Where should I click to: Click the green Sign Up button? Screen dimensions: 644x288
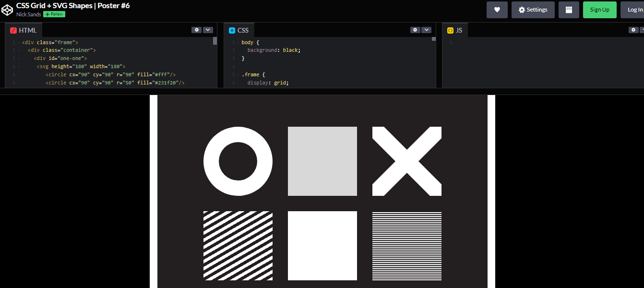tap(599, 10)
